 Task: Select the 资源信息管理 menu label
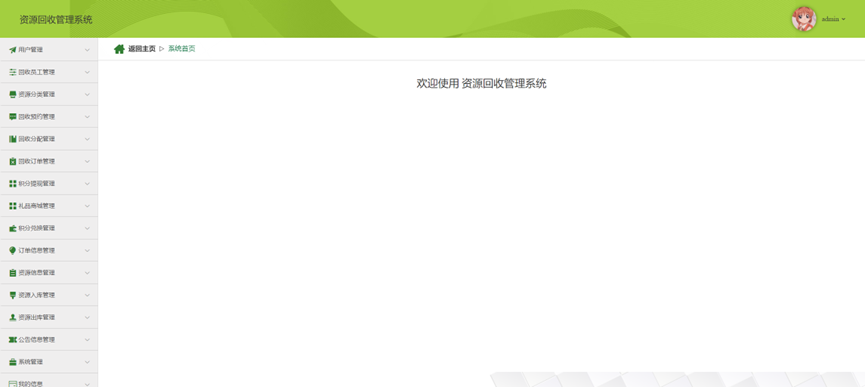tap(36, 273)
